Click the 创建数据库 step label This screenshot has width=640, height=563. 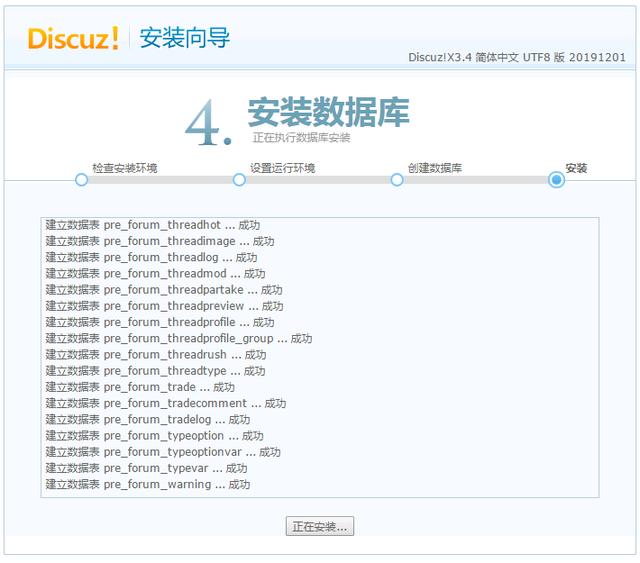point(435,168)
